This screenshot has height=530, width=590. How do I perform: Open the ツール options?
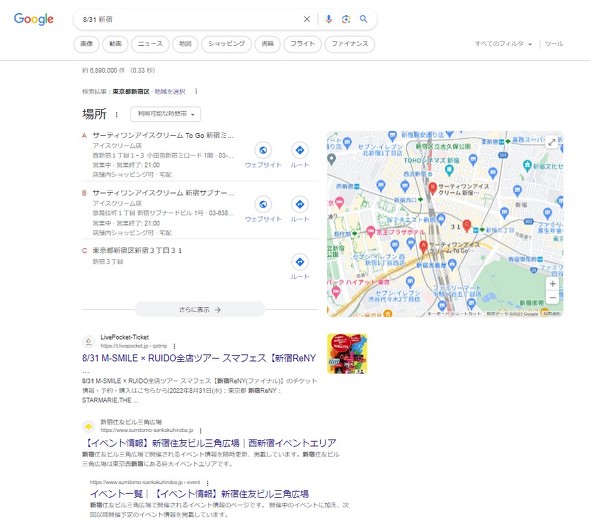click(554, 44)
